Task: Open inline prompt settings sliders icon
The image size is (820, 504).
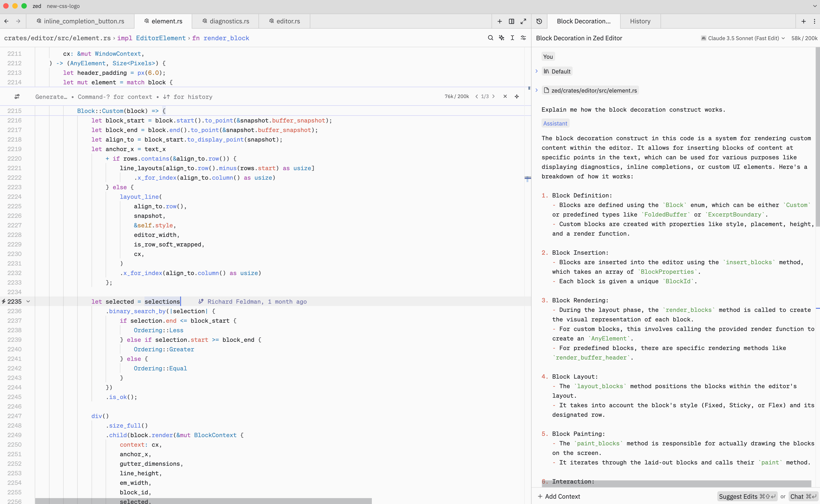Action: (17, 97)
